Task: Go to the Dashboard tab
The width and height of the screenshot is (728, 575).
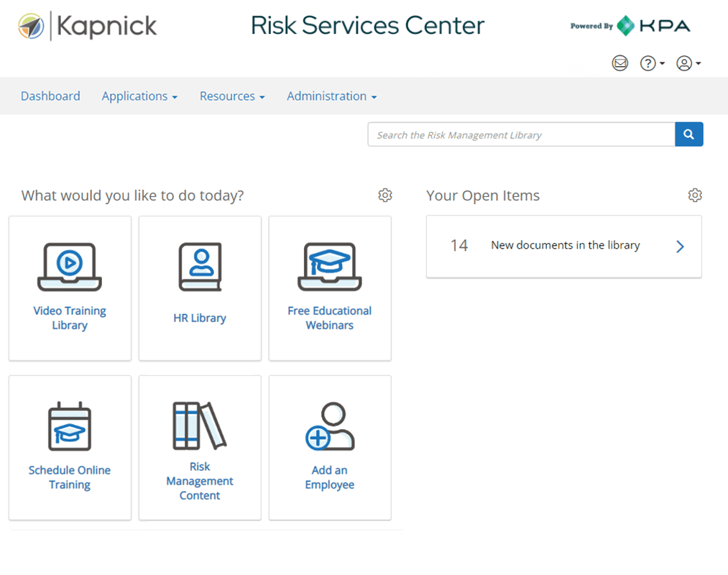Action: [x=50, y=96]
